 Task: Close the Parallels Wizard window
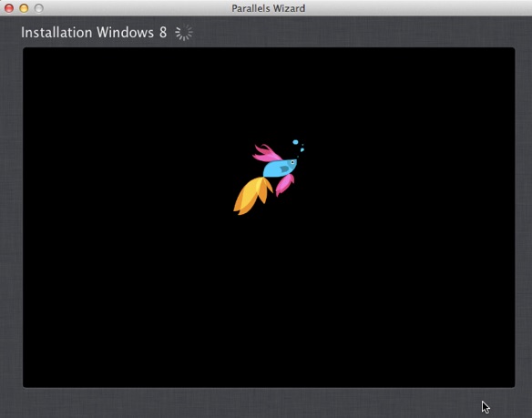[9, 8]
